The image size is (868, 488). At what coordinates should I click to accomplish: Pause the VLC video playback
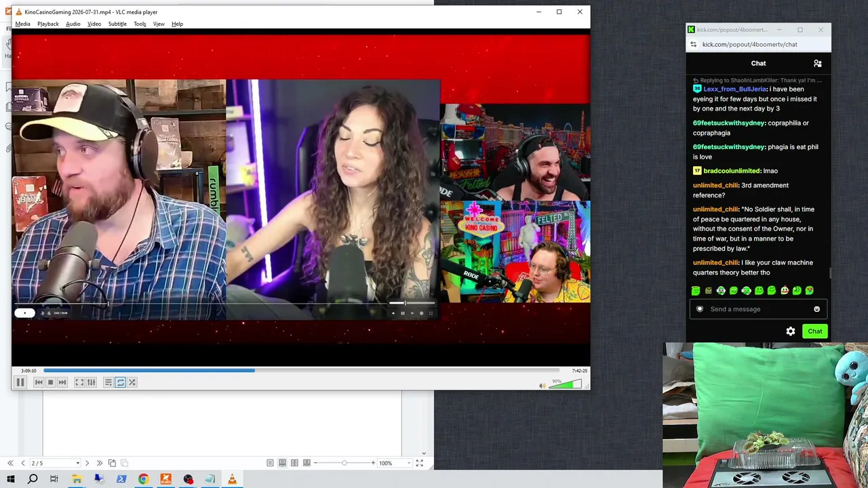point(20,382)
